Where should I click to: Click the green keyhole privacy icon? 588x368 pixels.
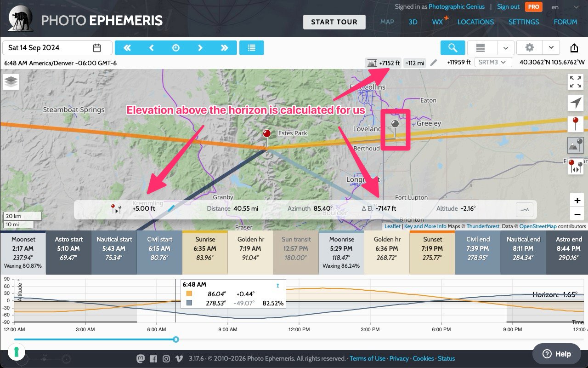pos(17,352)
